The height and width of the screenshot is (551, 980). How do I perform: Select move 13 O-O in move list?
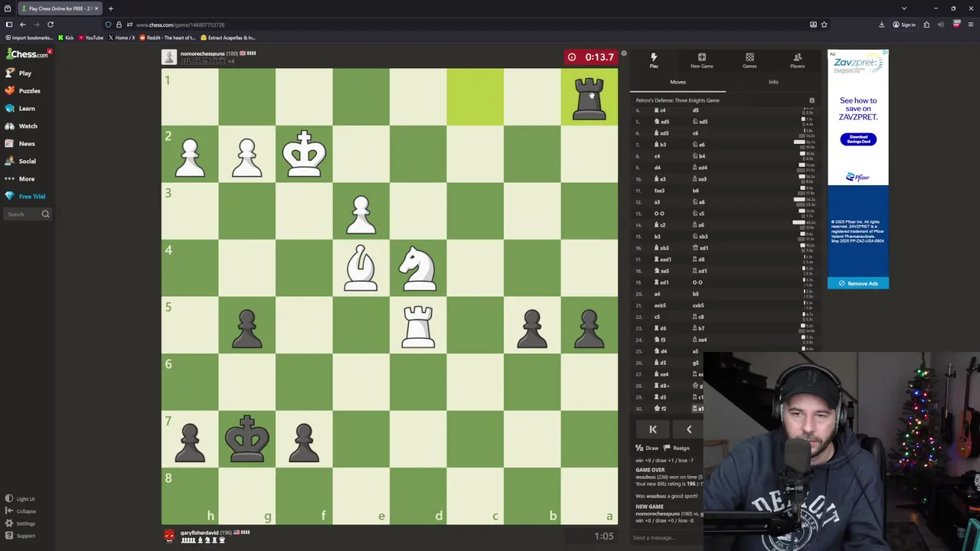[659, 214]
